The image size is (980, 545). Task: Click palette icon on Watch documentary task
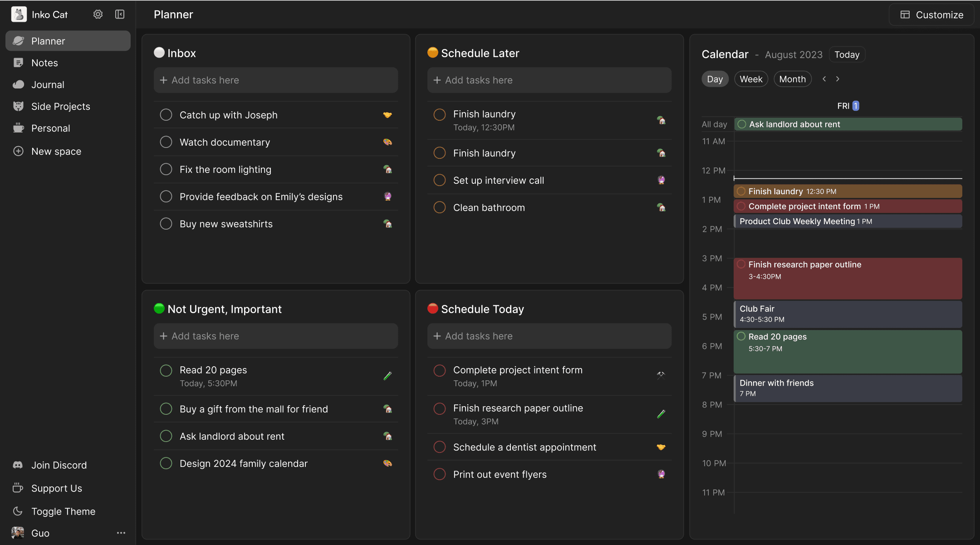point(387,142)
